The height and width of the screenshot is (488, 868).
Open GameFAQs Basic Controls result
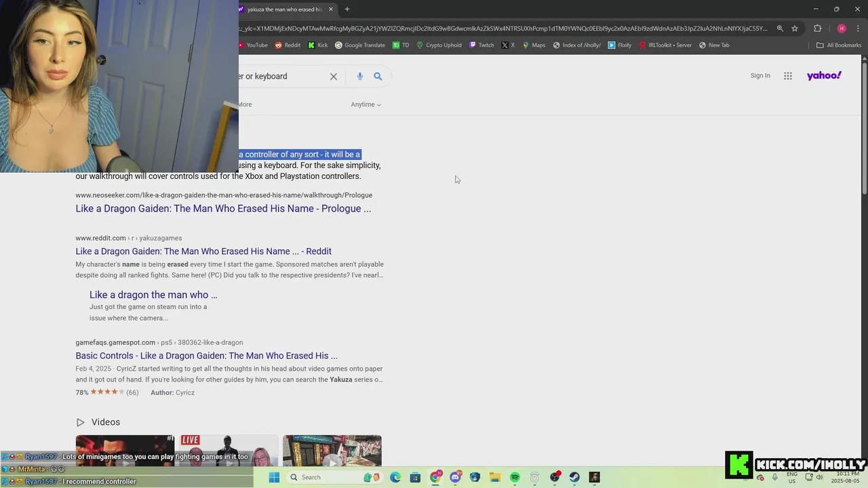coord(206,356)
